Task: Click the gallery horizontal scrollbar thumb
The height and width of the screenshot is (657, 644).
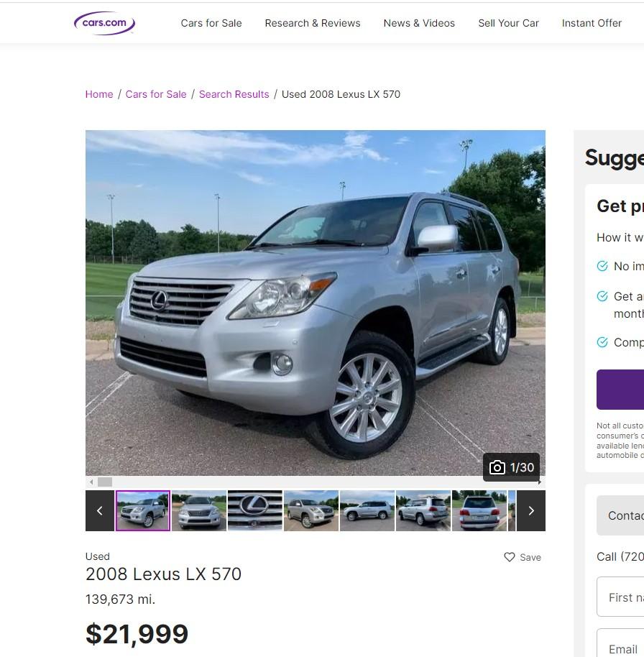Action: (x=105, y=482)
